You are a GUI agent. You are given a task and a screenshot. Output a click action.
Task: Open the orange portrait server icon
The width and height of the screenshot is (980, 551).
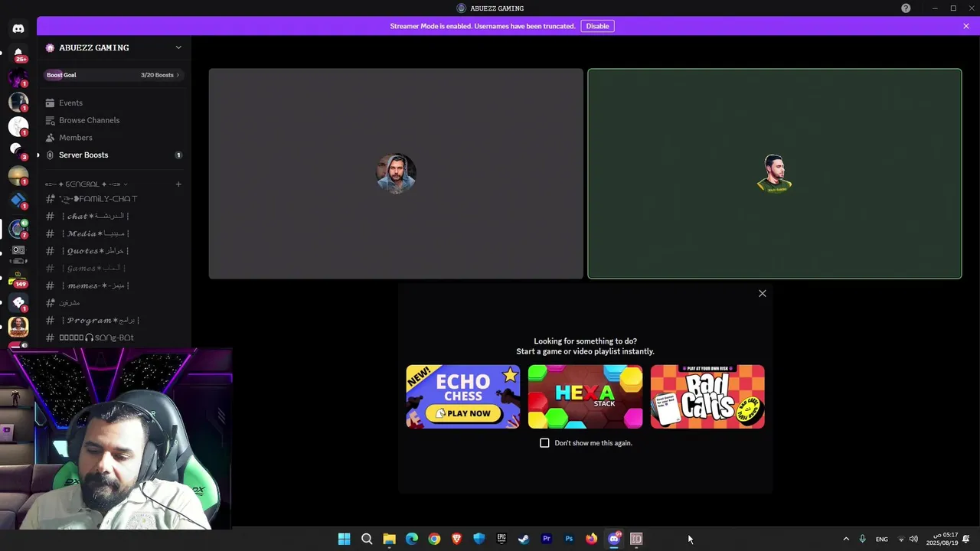click(18, 327)
